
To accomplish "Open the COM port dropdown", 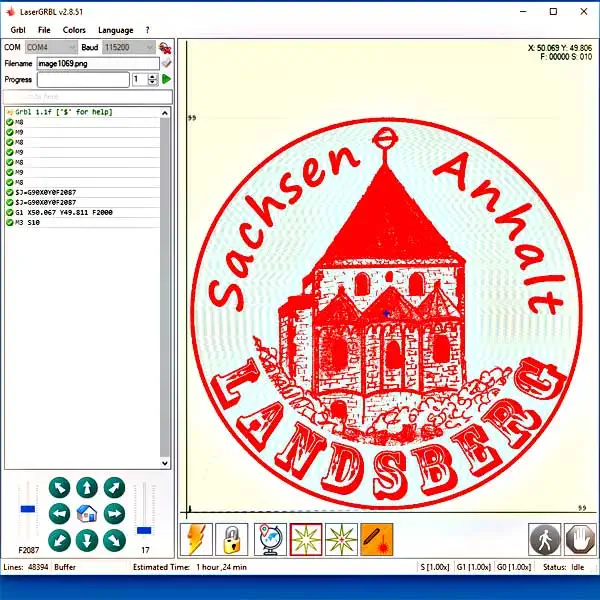I will coord(51,47).
